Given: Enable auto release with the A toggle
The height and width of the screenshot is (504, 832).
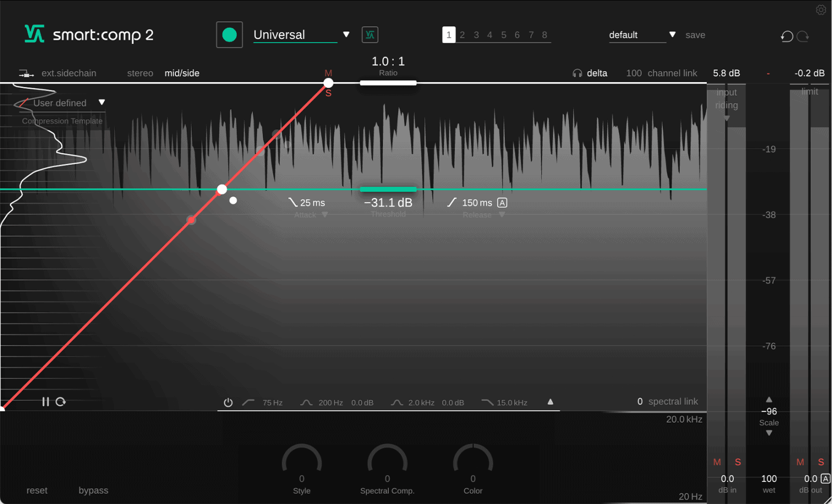Looking at the screenshot, I should click(503, 202).
